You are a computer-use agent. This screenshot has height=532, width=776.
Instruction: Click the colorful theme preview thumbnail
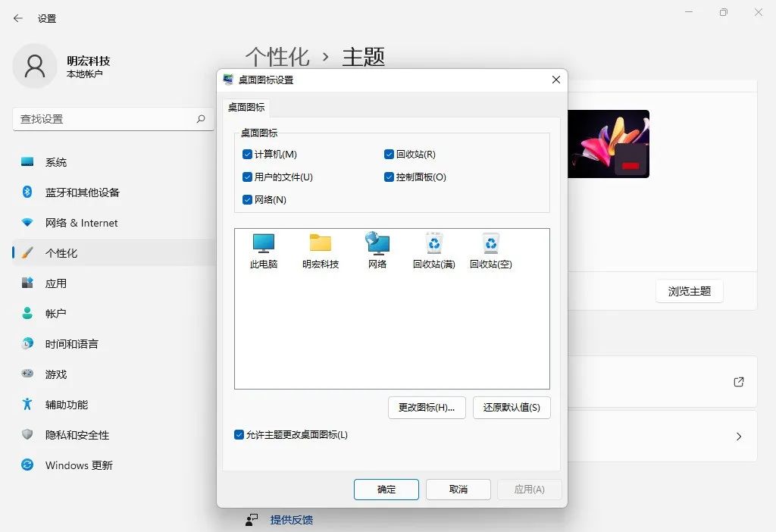[x=609, y=144]
